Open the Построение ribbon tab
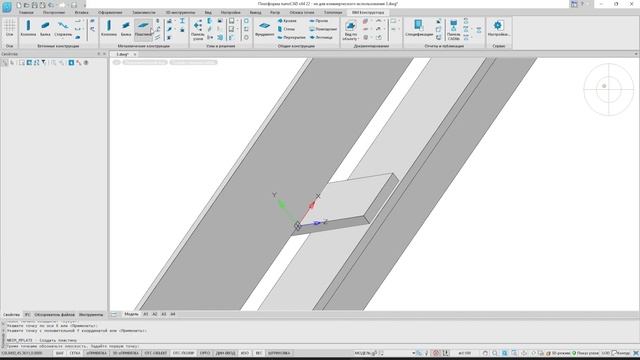This screenshot has width=640, height=360. 54,13
